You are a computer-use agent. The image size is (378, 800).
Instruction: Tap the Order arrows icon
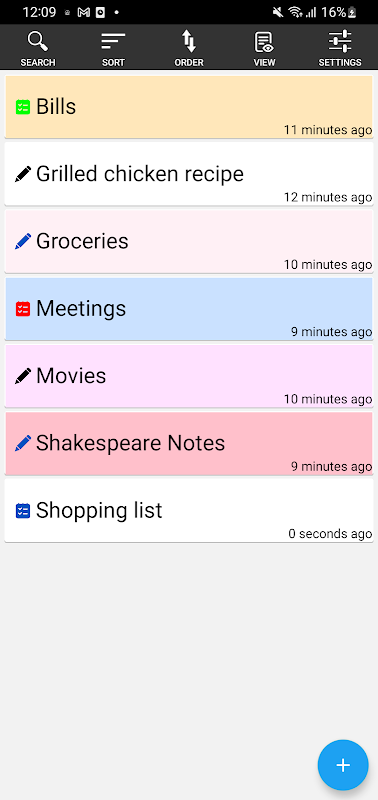click(189, 41)
